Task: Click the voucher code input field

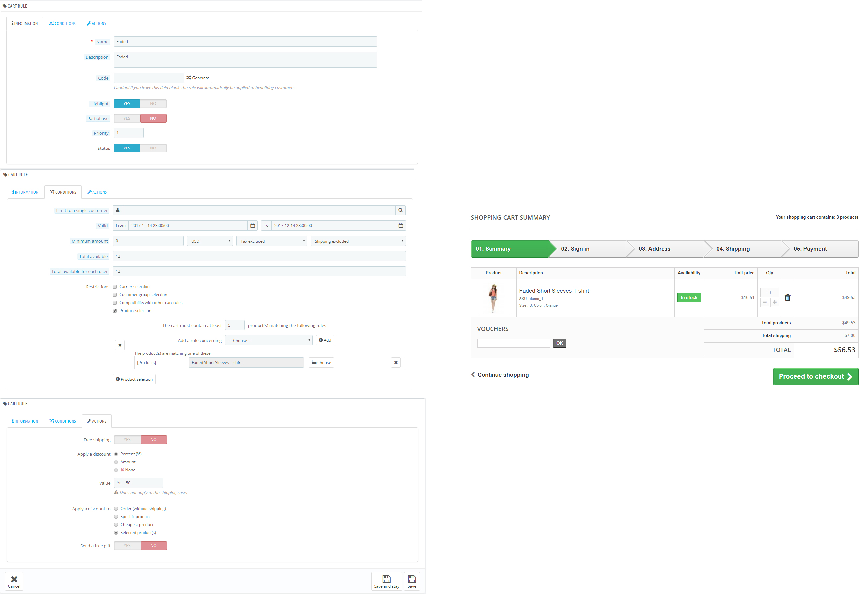Action: 513,343
